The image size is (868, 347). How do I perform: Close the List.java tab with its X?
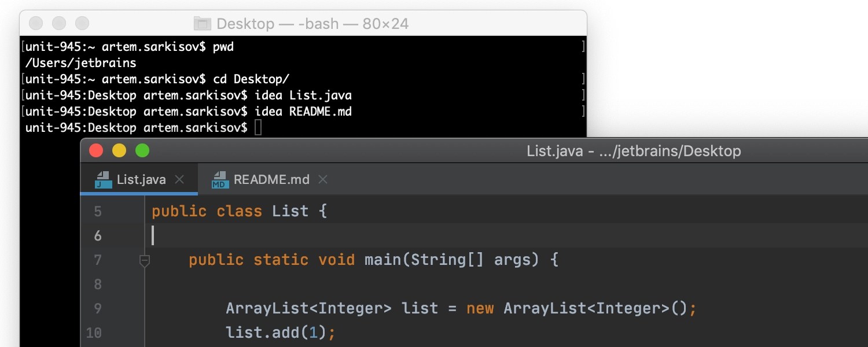tap(178, 180)
